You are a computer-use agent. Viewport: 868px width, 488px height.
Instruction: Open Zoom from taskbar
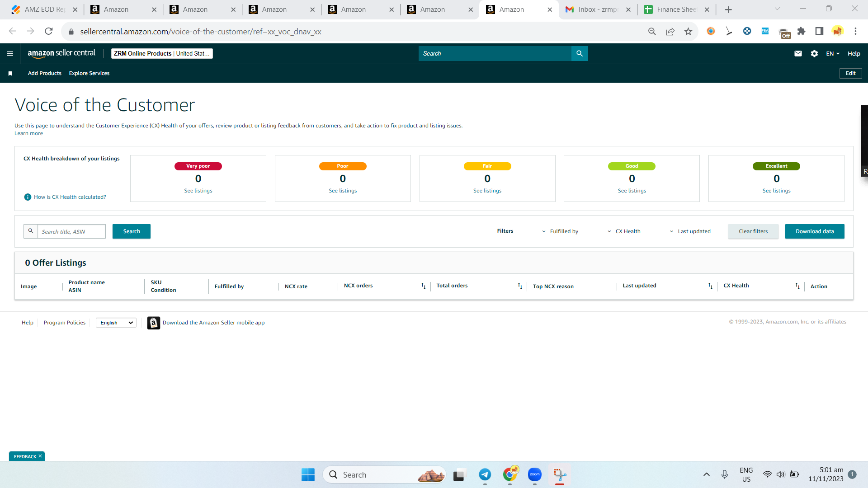(535, 474)
